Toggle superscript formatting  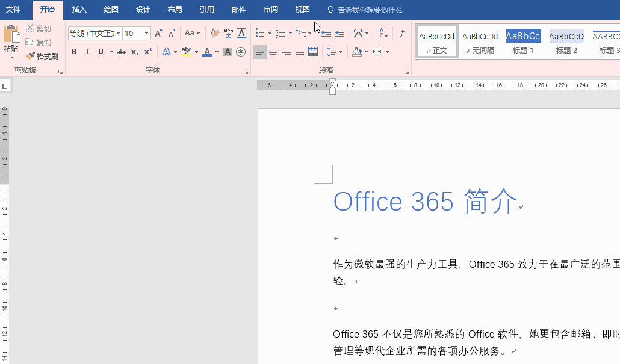pyautogui.click(x=148, y=52)
